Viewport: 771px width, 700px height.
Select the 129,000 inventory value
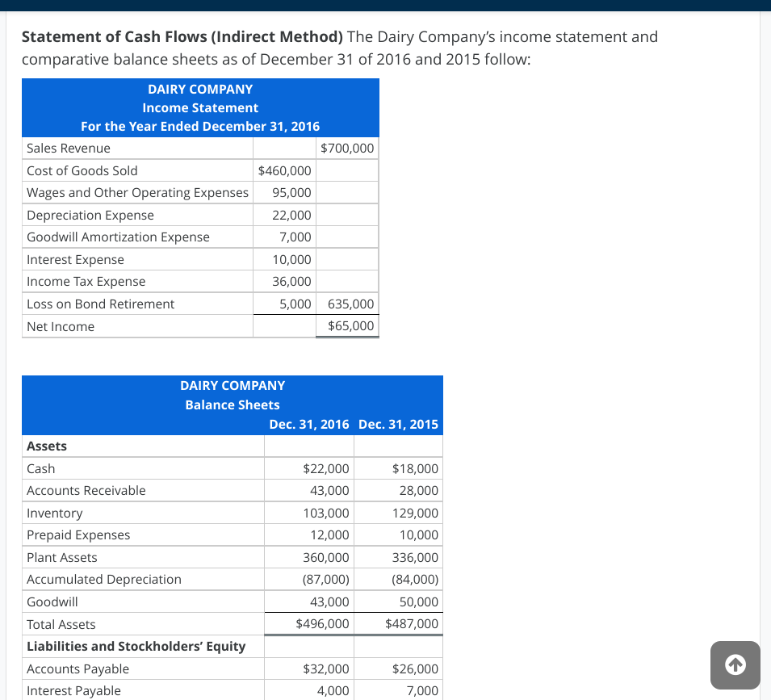pyautogui.click(x=415, y=513)
